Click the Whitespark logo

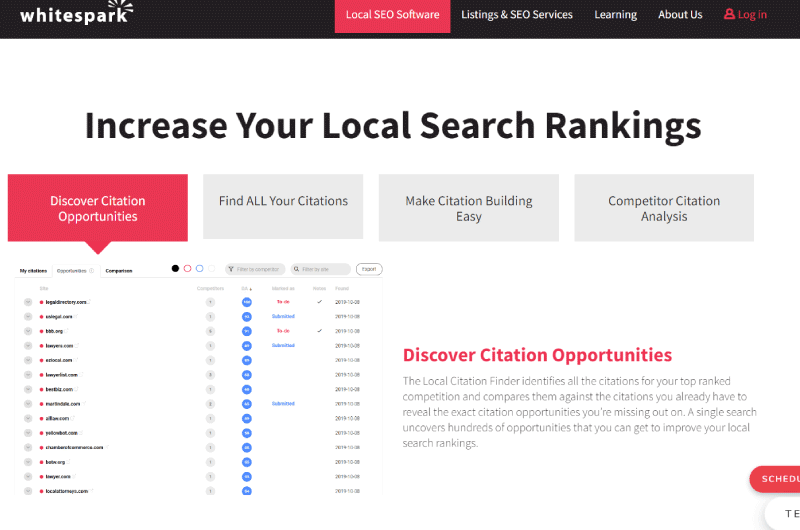tap(77, 13)
